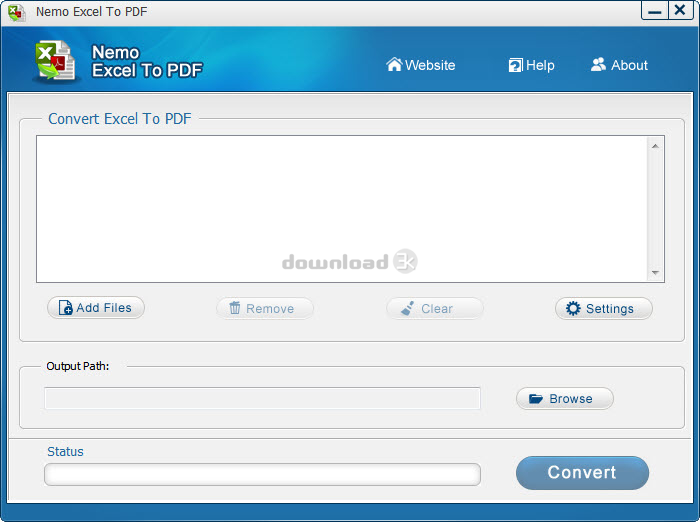Click the About person icon
Screen dimensions: 700x522
pyautogui.click(x=598, y=65)
